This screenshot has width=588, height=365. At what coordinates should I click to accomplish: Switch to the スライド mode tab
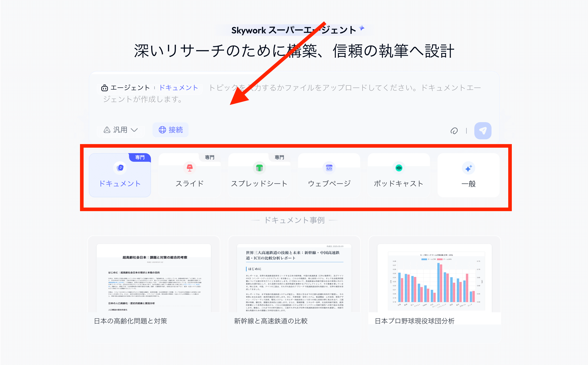pos(190,183)
